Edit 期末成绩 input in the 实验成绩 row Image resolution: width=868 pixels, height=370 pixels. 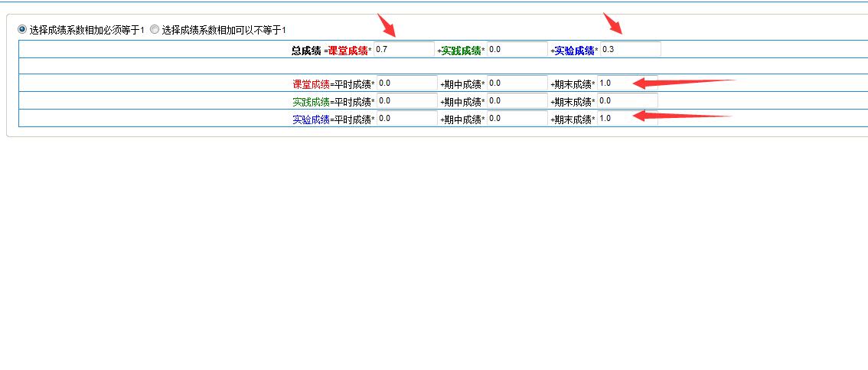(x=627, y=119)
